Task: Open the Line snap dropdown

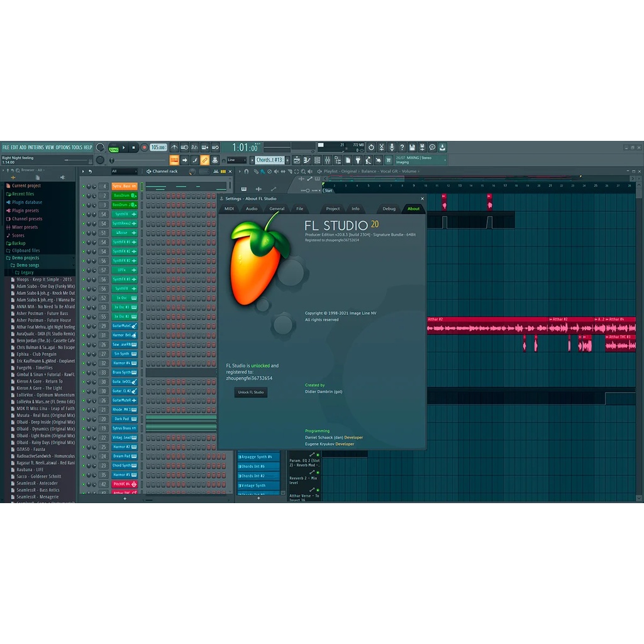Action: tap(236, 160)
